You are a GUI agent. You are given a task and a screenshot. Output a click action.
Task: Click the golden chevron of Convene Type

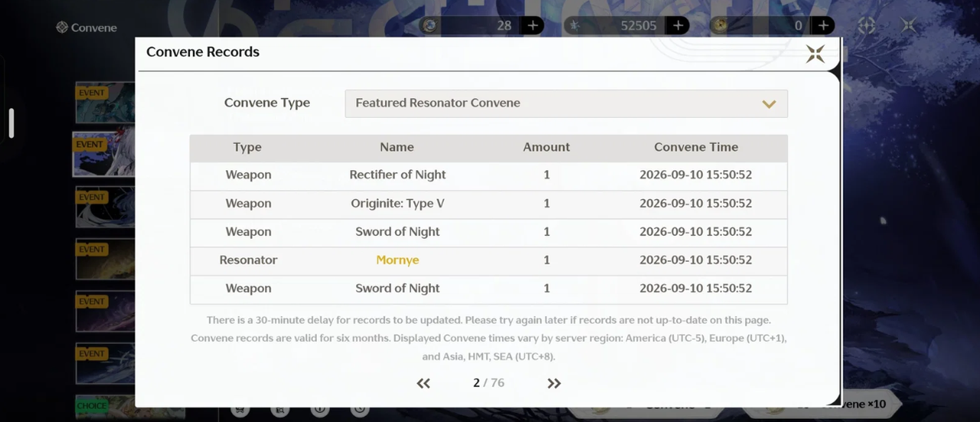point(769,104)
